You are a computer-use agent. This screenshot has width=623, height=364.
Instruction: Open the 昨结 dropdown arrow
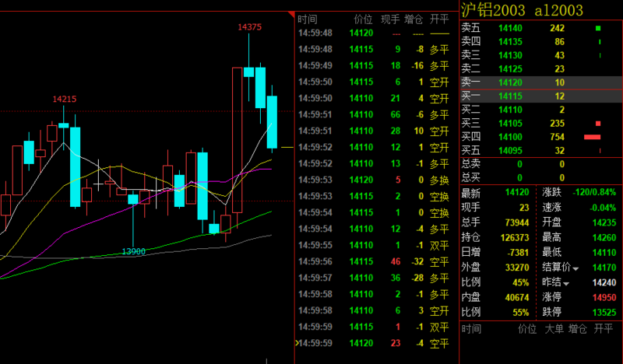[x=566, y=283]
